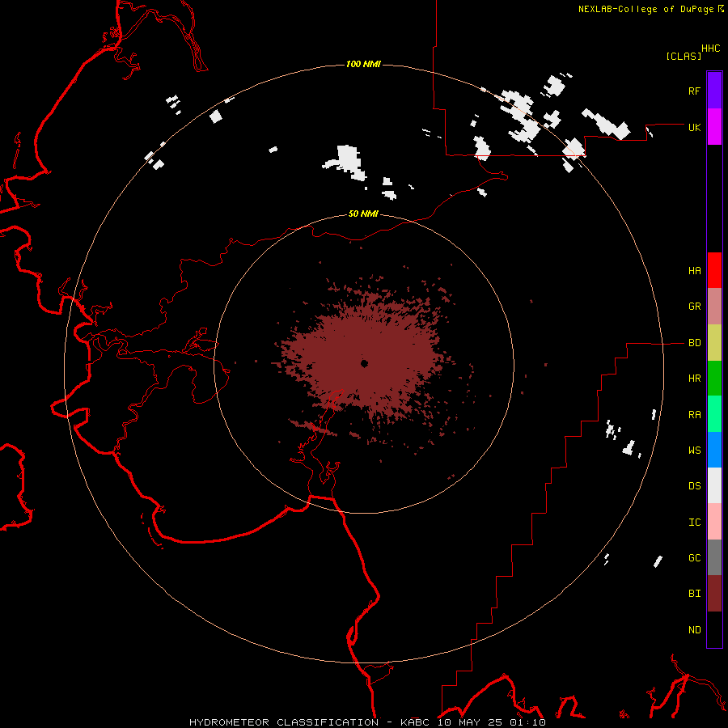
Task: Pick the dark green HR swatch
Action: [x=714, y=379]
